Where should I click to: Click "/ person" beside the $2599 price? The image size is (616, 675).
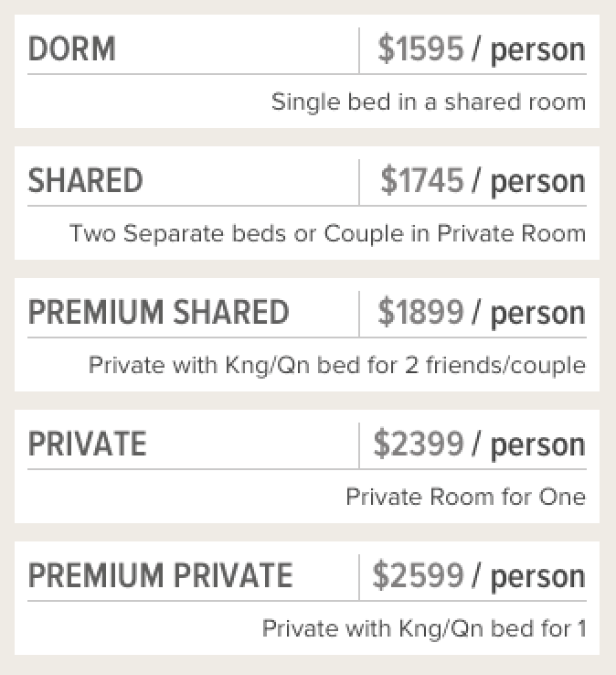coord(529,576)
